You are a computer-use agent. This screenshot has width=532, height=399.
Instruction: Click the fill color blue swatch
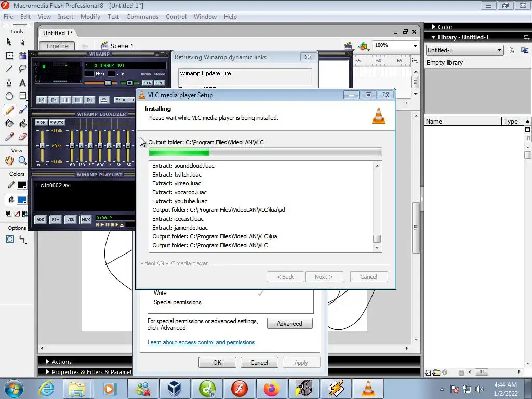click(x=22, y=200)
